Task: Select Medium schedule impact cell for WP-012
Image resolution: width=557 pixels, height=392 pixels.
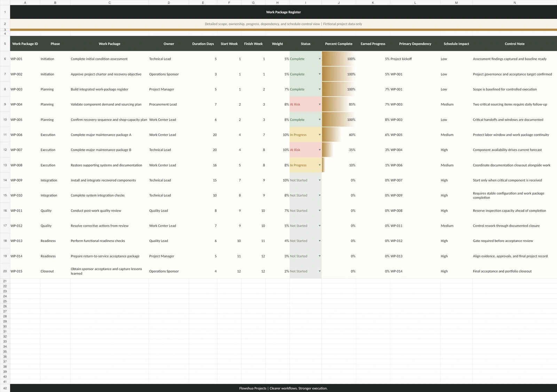Action: (x=456, y=226)
